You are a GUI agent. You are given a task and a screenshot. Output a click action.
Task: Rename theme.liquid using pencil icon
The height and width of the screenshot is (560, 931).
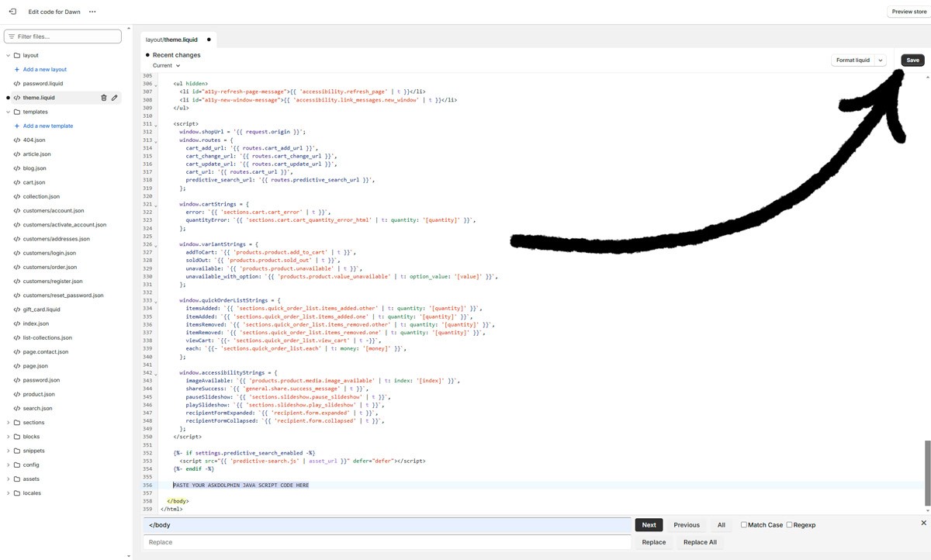pos(115,98)
